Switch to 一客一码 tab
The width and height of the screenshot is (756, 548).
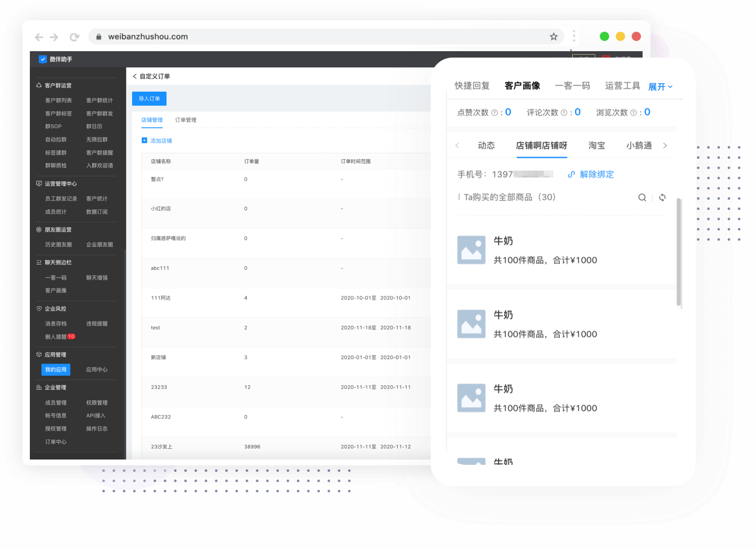[573, 86]
